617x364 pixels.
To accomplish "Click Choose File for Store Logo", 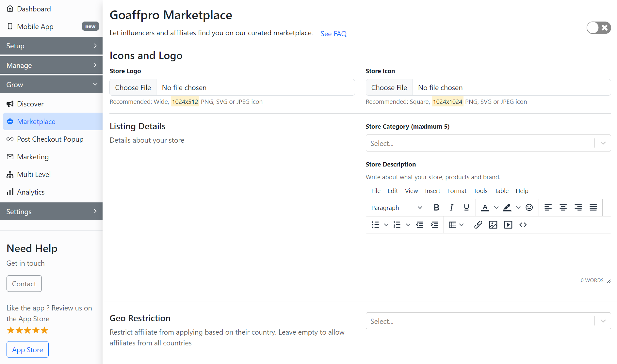I will coord(133,87).
